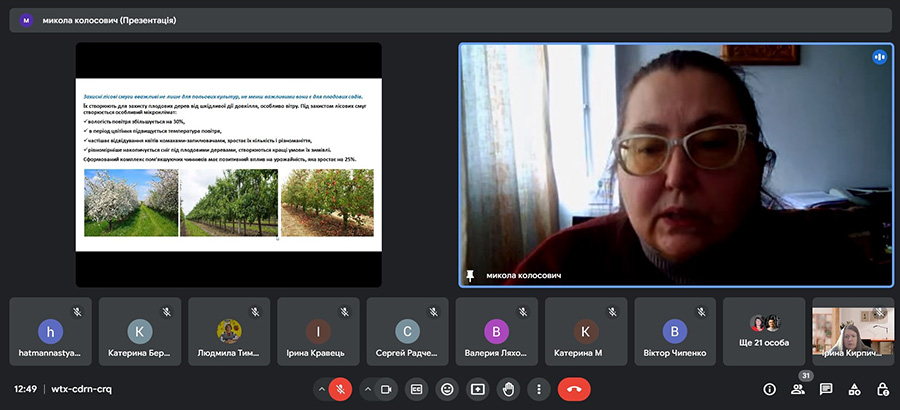Open host controls lock icon
Image resolution: width=900 pixels, height=410 pixels.
tap(883, 389)
